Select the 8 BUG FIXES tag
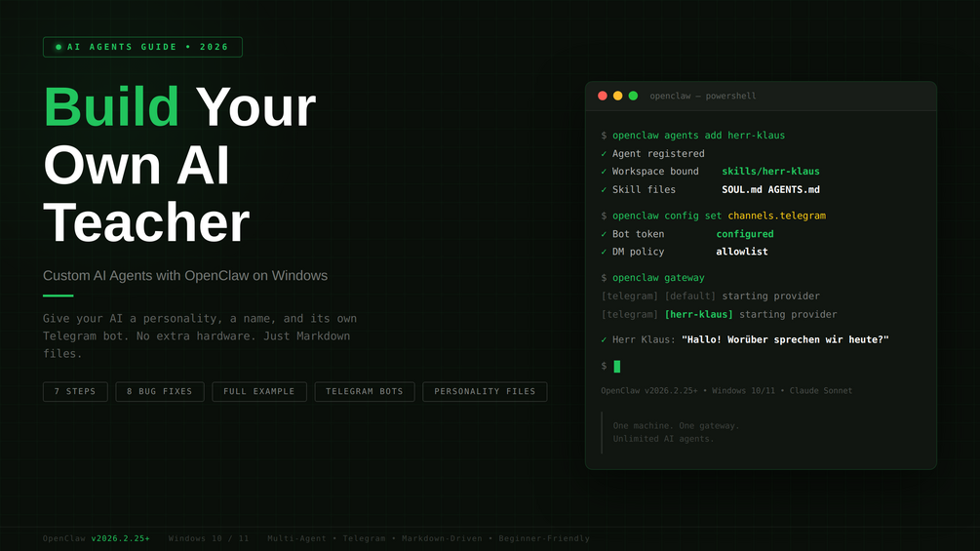Viewport: 980px width, 551px height. click(x=160, y=392)
